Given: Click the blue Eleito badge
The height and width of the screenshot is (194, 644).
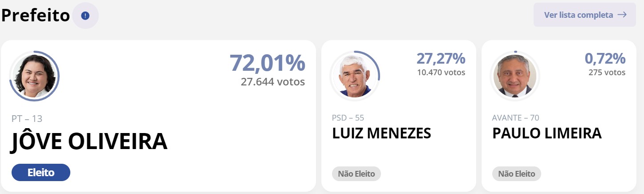Looking at the screenshot, I should (x=41, y=173).
